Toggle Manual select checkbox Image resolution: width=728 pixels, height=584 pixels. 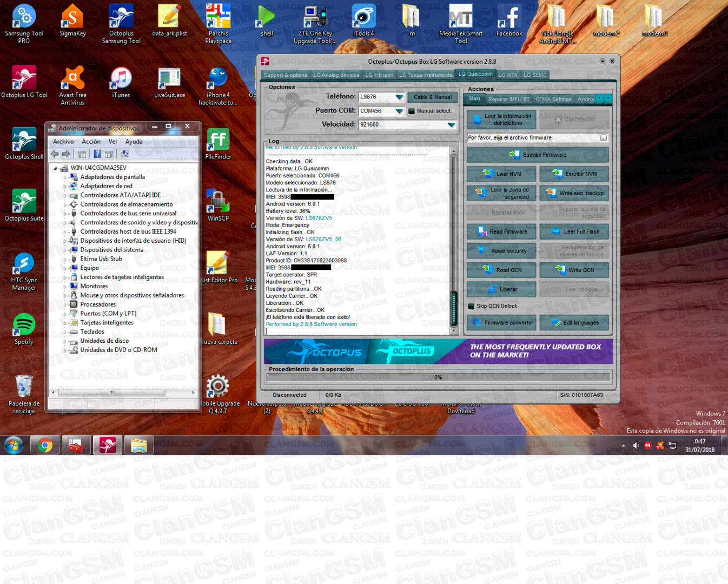[x=412, y=111]
